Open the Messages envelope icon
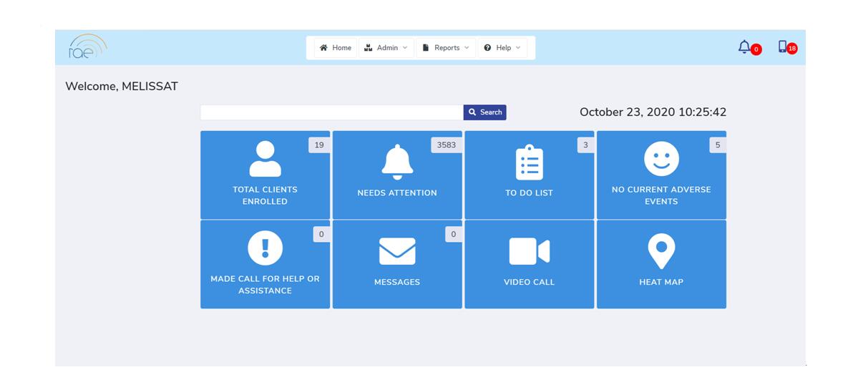 click(x=397, y=251)
